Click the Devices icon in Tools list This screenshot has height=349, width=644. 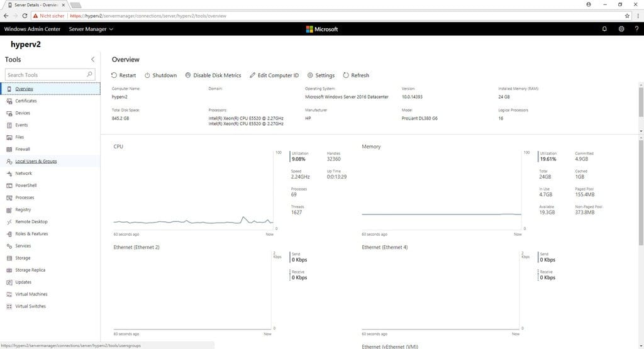pos(9,113)
